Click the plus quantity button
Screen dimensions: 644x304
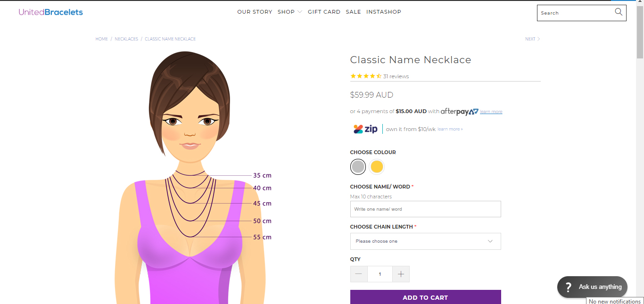coord(401,274)
